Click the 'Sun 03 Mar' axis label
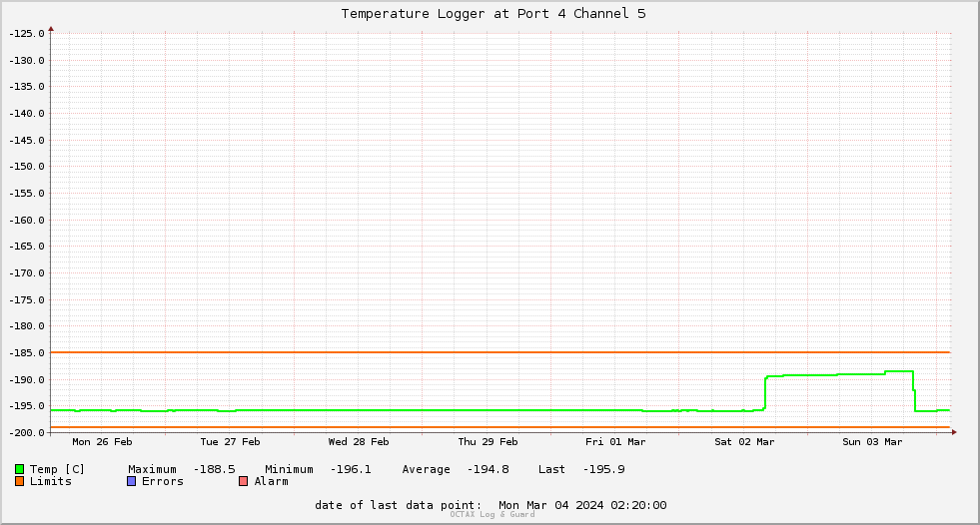The image size is (980, 525). pyautogui.click(x=872, y=442)
